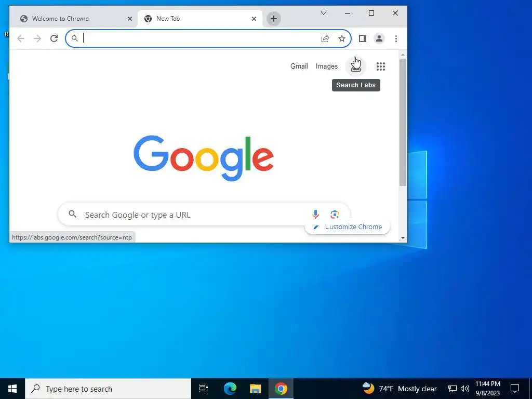
Task: Launch Microsoft Edge from the taskbar
Action: pyautogui.click(x=230, y=389)
